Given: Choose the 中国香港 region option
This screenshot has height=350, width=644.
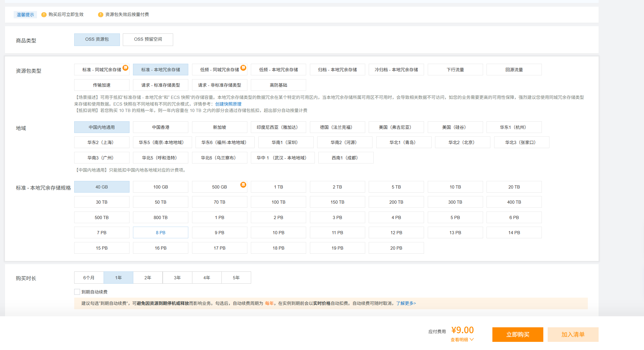Looking at the screenshot, I should tap(161, 127).
